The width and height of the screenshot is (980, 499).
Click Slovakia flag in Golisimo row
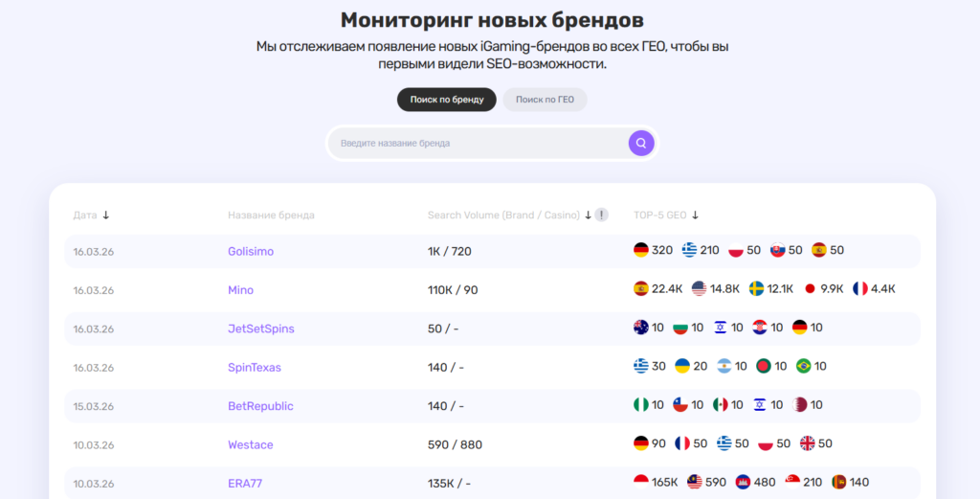(777, 250)
